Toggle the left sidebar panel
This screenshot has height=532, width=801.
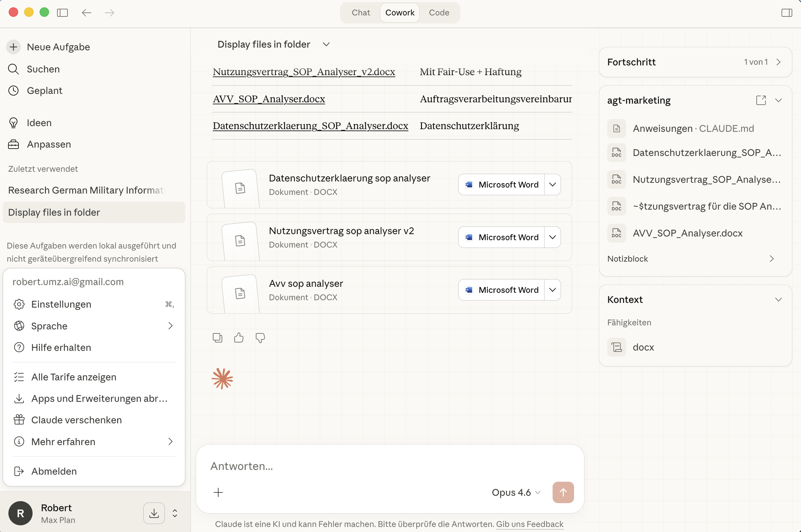click(x=62, y=13)
